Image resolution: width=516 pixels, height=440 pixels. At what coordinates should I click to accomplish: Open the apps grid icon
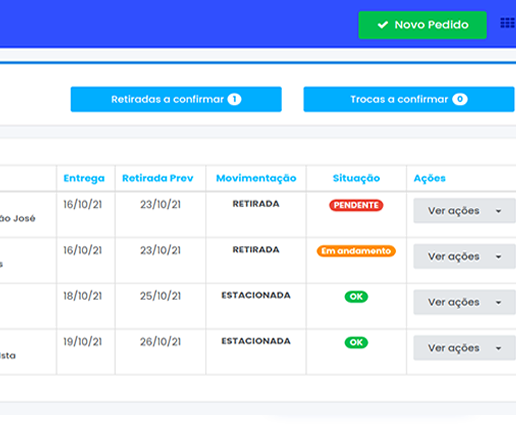508,23
